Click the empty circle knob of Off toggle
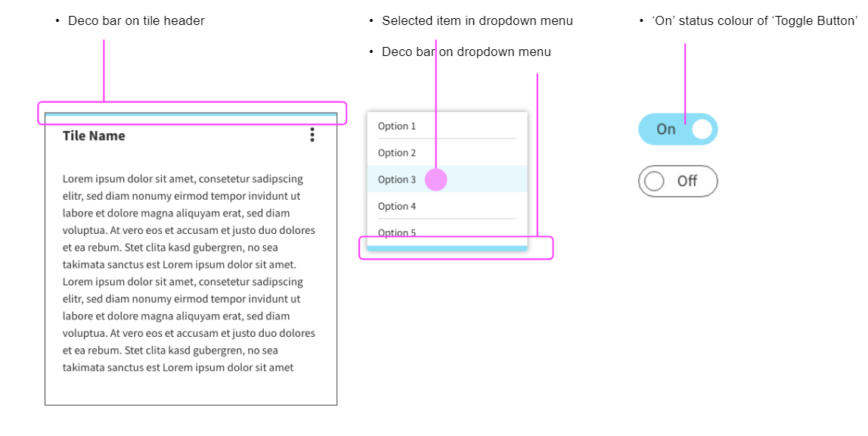Viewport: 868px width, 436px height. pyautogui.click(x=654, y=181)
